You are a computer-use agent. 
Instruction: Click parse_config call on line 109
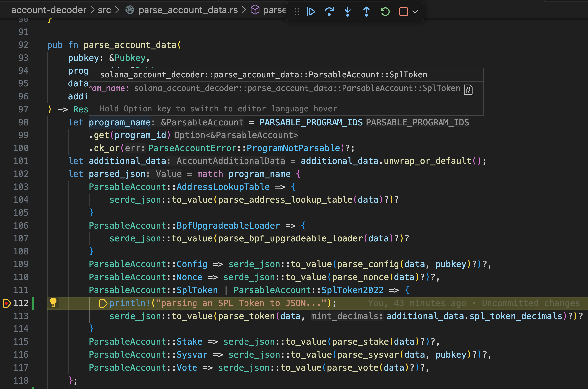point(368,264)
